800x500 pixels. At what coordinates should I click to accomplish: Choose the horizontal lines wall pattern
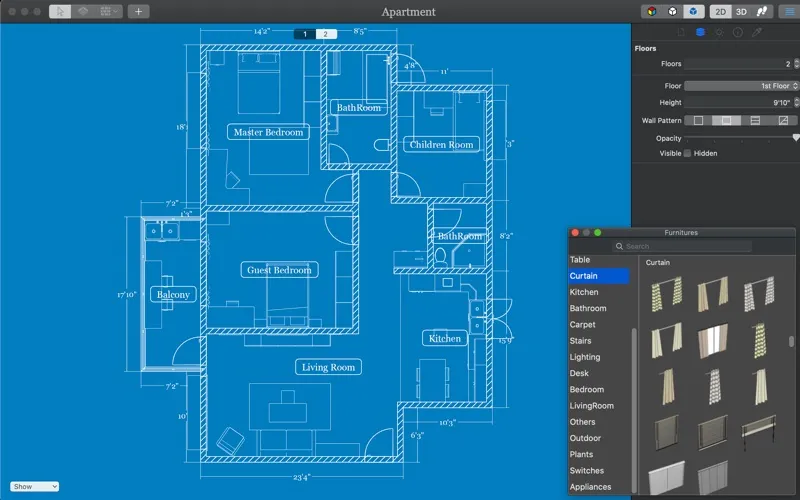coord(755,120)
